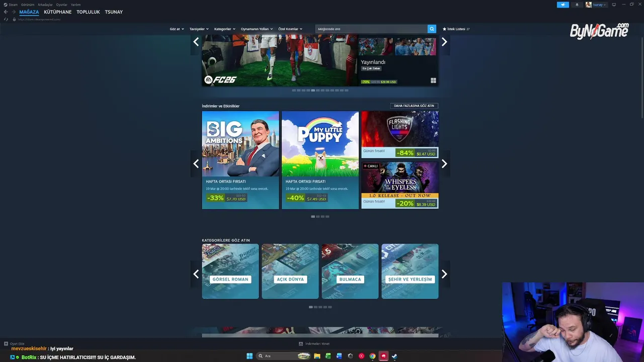644x362 pixels.
Task: Open the Steam menu
Action: tap(13, 5)
